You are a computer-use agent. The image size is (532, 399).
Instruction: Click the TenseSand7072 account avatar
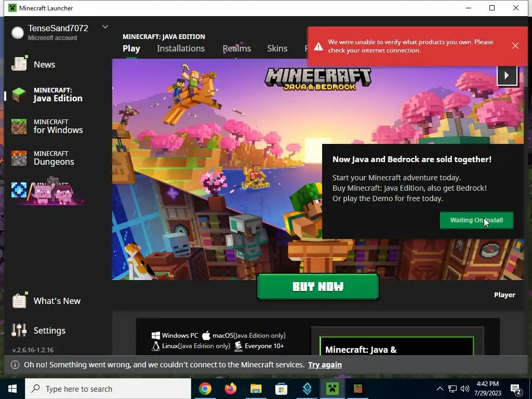(x=17, y=33)
